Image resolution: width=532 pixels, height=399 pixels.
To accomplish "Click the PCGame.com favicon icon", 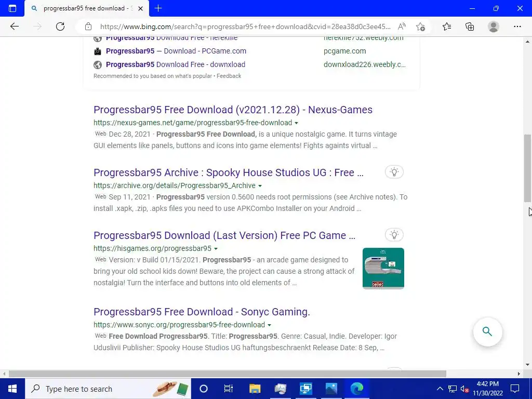I will pos(98,51).
